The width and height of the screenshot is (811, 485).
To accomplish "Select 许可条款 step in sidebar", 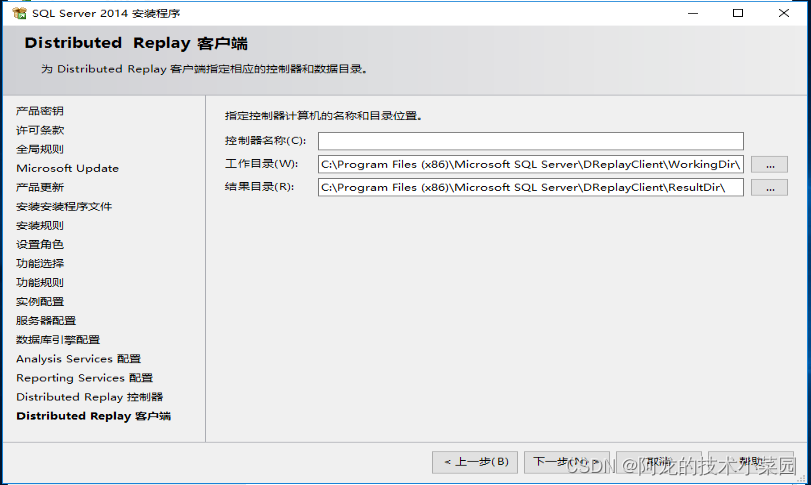I will tap(40, 130).
